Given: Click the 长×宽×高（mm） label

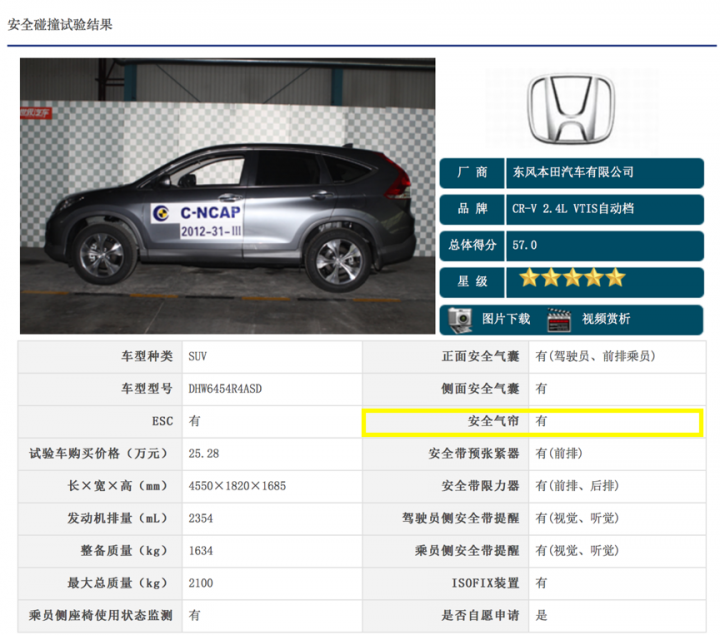Looking at the screenshot, I should [x=118, y=486].
